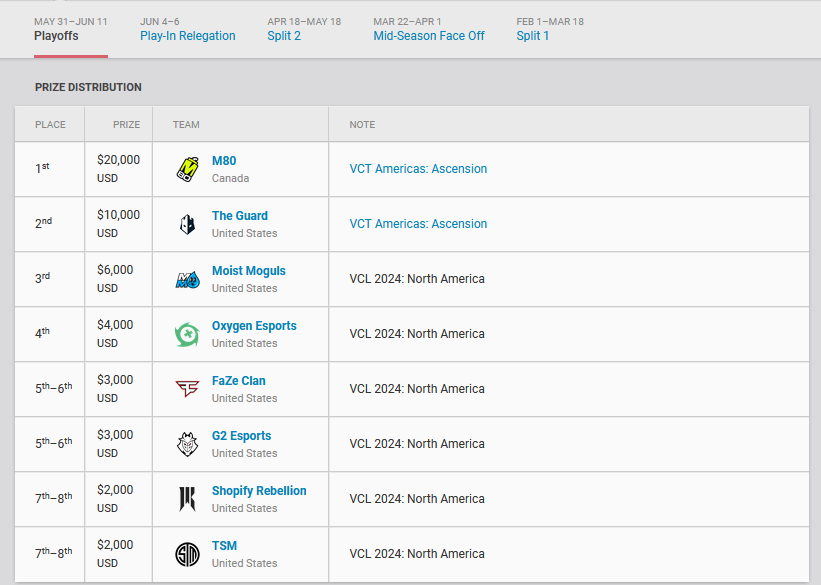Click the 5th–6th place cell in FaZe Clan row
Screen dimensions: 821x585
50,389
